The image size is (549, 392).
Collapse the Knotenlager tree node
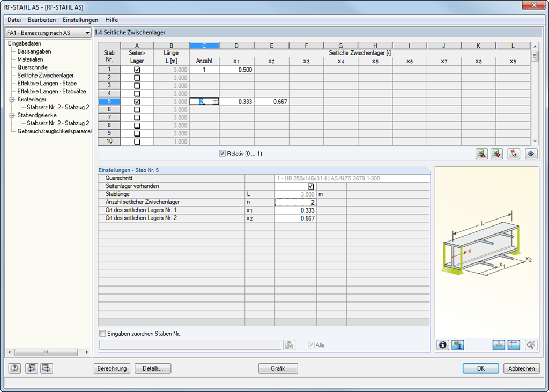pos(12,99)
